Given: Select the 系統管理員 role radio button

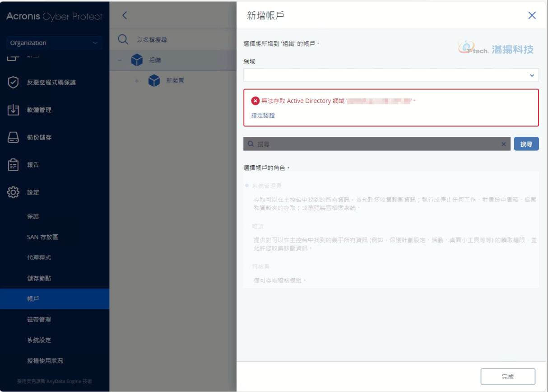Looking at the screenshot, I should tap(247, 186).
